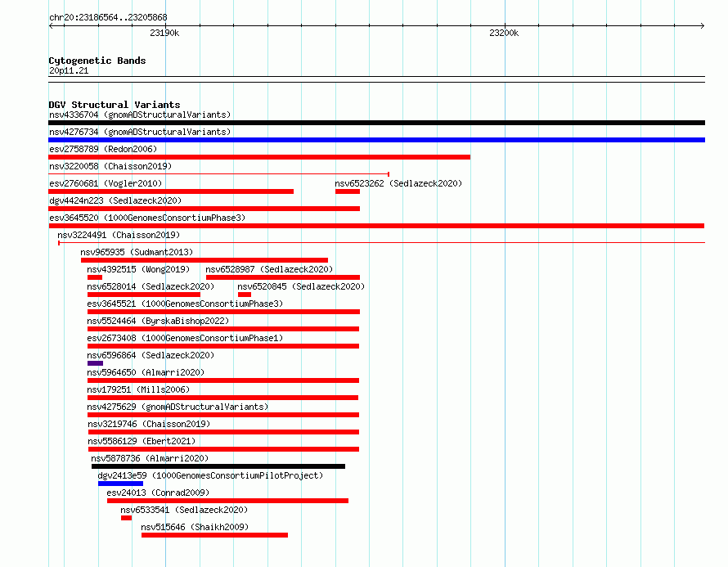728x567 pixels.
Task: Click the small red bar under nsv6520845
Action: [245, 295]
